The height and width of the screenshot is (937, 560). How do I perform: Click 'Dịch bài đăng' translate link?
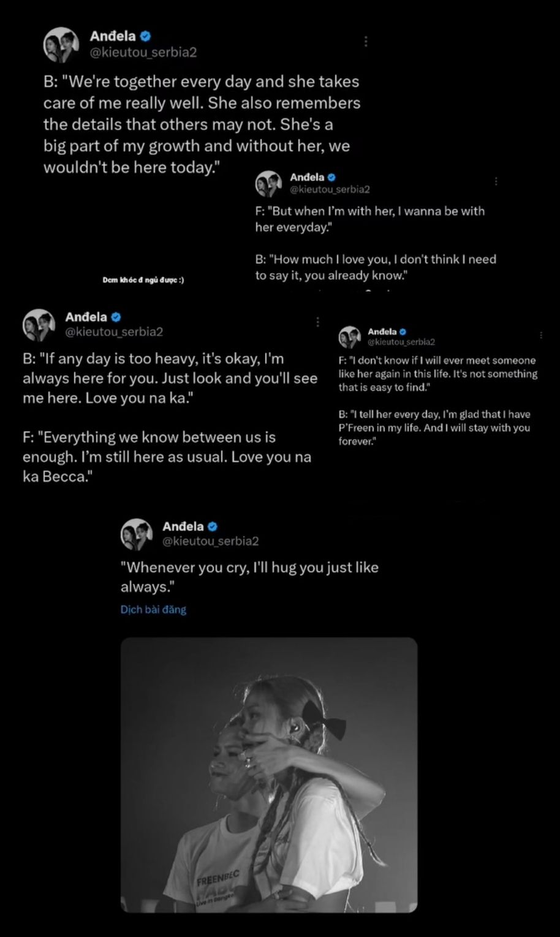(153, 610)
